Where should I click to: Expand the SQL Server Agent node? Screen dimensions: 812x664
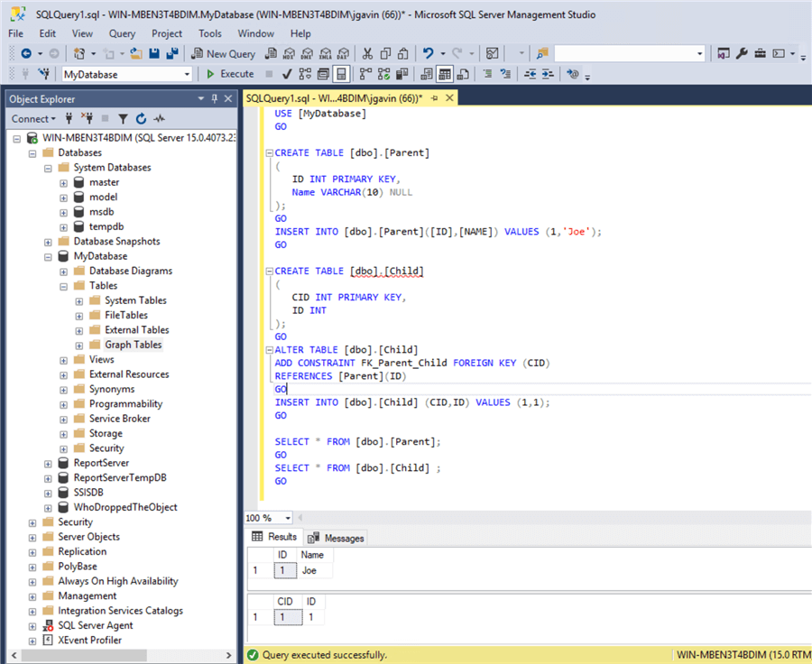point(32,626)
